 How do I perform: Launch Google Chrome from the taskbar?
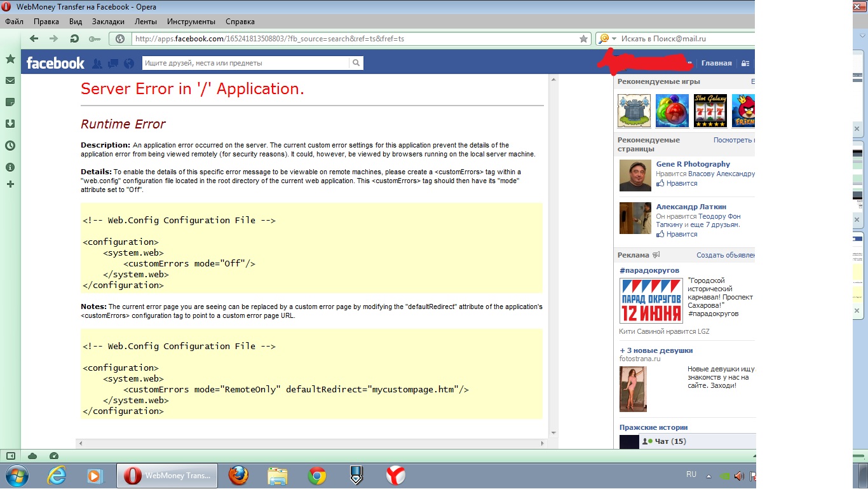coord(317,475)
